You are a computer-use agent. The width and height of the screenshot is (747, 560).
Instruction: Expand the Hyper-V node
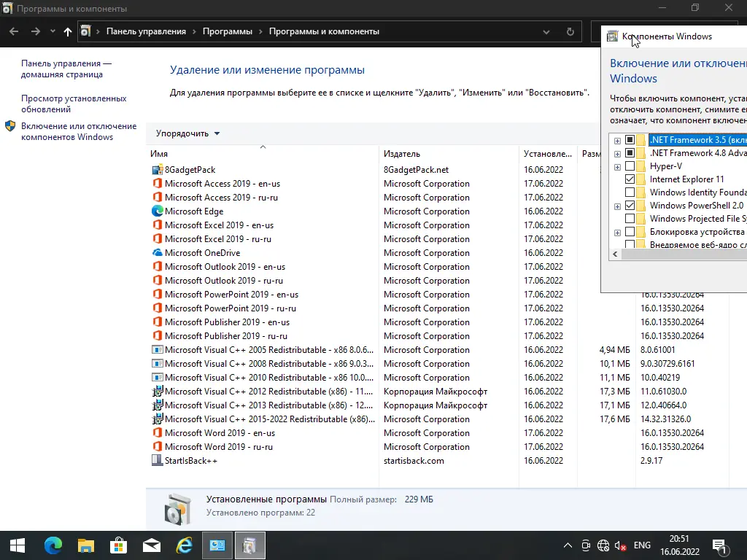coord(616,166)
